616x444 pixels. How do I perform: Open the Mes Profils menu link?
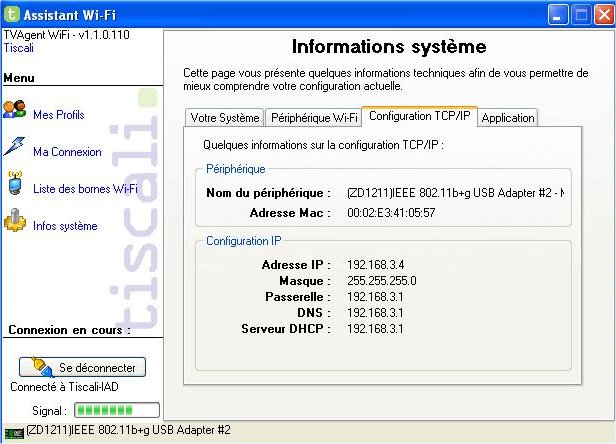(59, 115)
